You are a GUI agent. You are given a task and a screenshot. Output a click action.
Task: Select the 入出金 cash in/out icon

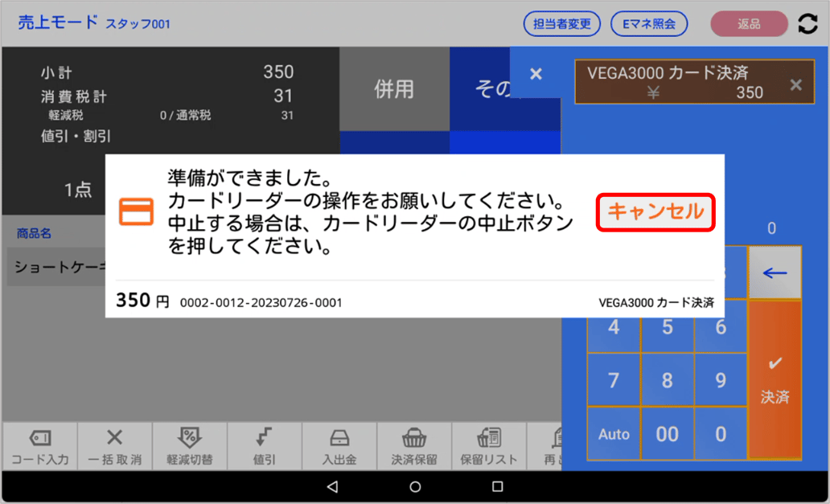pyautogui.click(x=340, y=446)
